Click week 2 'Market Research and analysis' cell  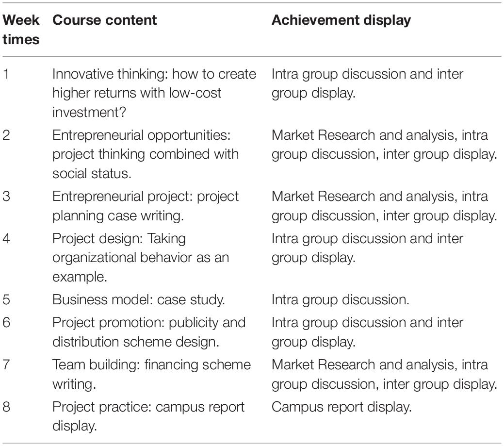tap(384, 145)
